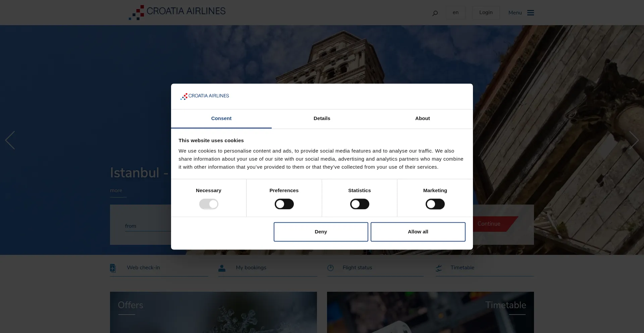Click the 'from' departure input field

click(148, 226)
